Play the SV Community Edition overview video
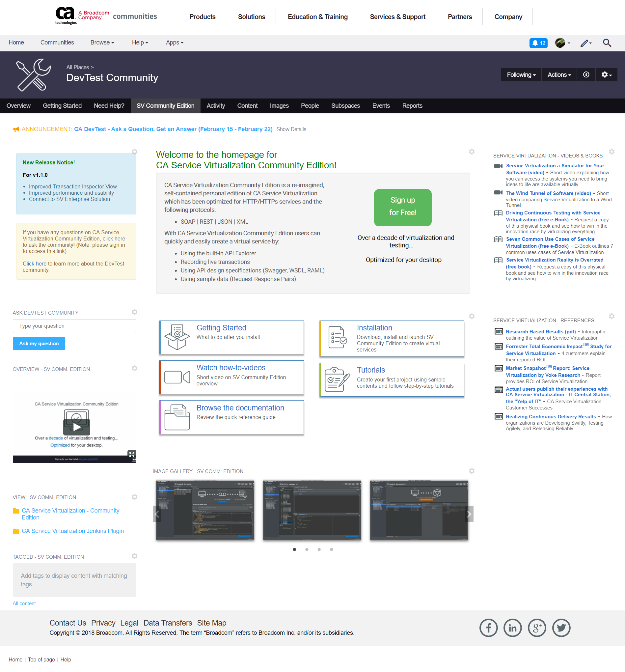 77,427
